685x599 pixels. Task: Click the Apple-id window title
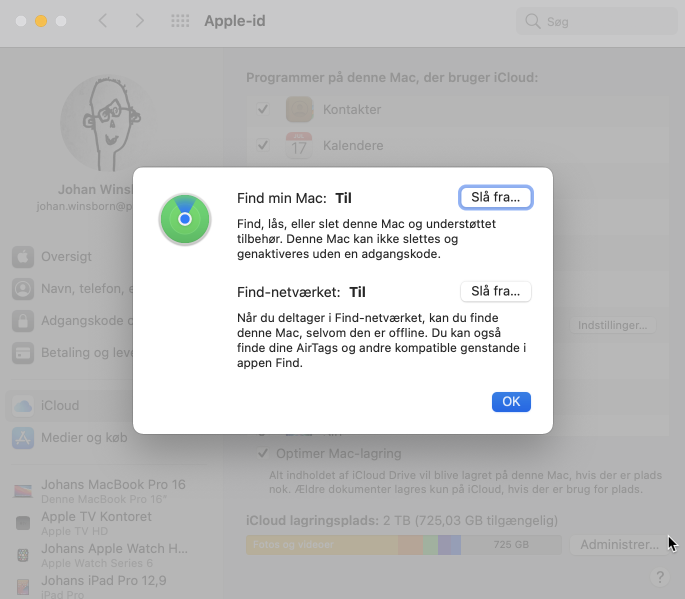[235, 21]
